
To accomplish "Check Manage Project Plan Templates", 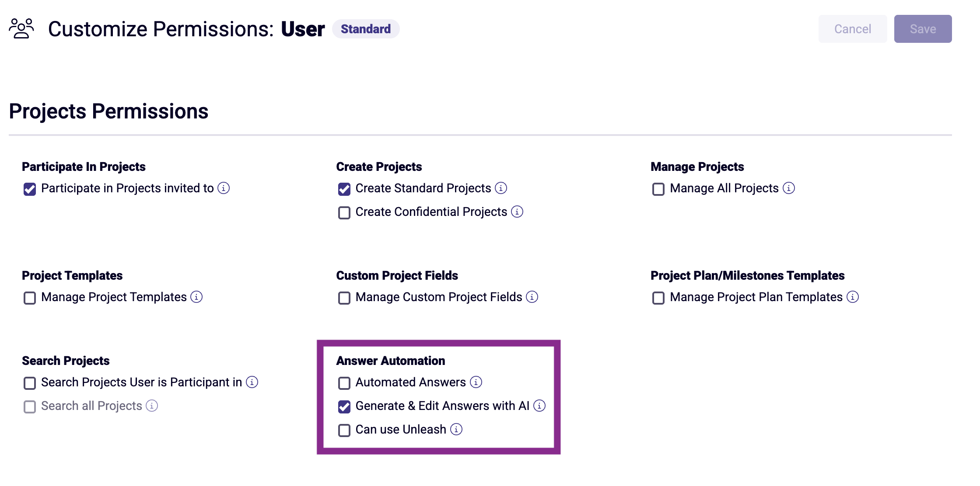I will click(658, 298).
